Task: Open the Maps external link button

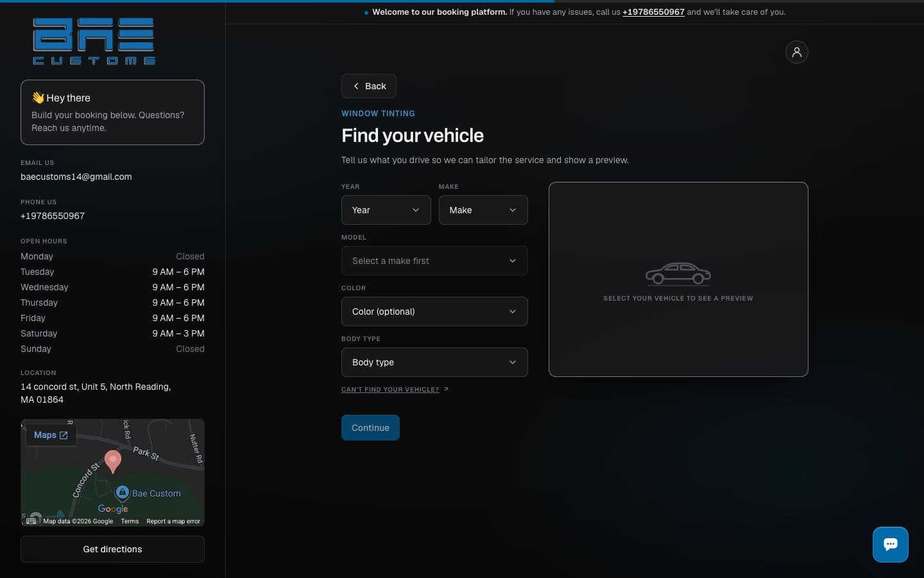Action: (51, 435)
